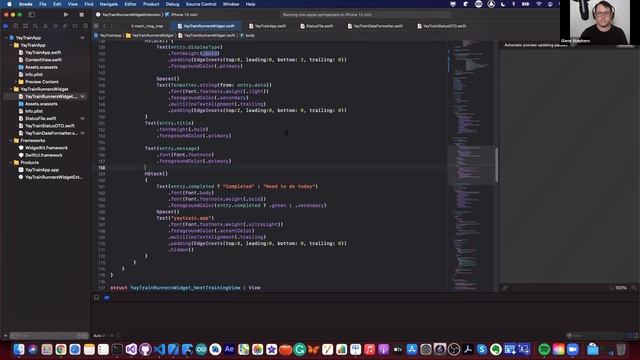
Task: Click the blue breakpoint toggle in debug bar
Action: pos(107,298)
